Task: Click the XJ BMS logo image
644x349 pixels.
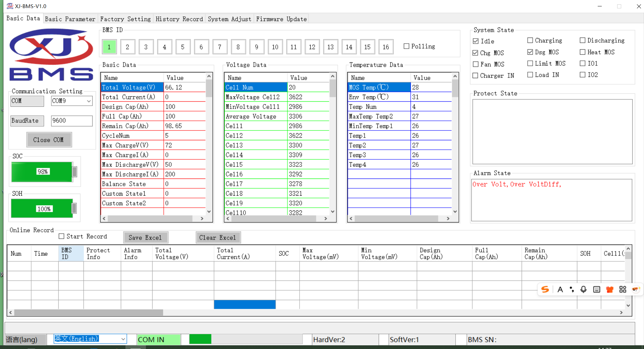Action: coord(51,55)
